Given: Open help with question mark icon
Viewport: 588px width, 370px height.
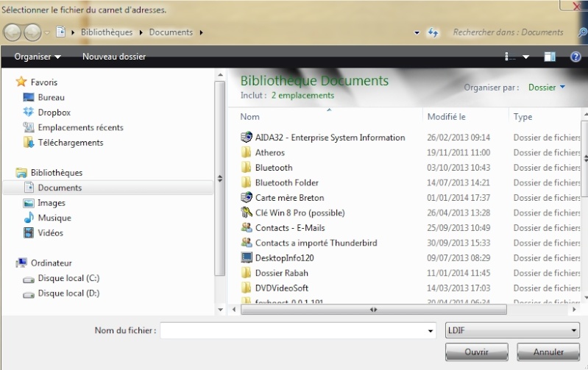Looking at the screenshot, I should coord(575,57).
